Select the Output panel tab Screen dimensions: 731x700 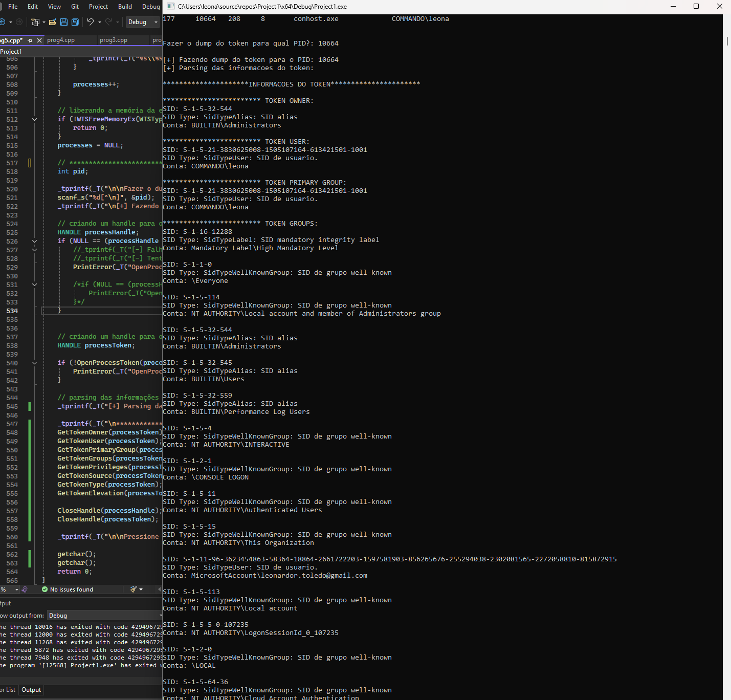[x=31, y=690]
